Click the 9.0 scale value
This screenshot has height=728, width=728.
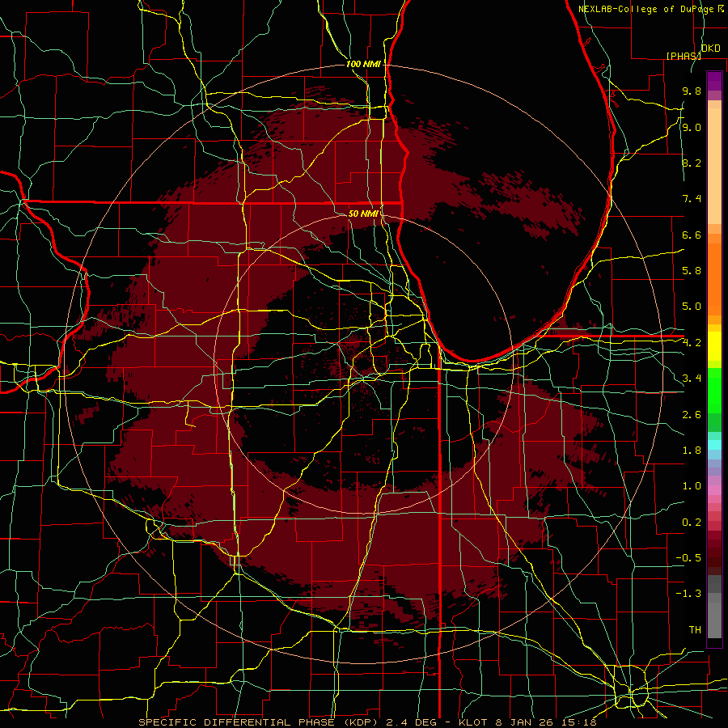point(692,128)
